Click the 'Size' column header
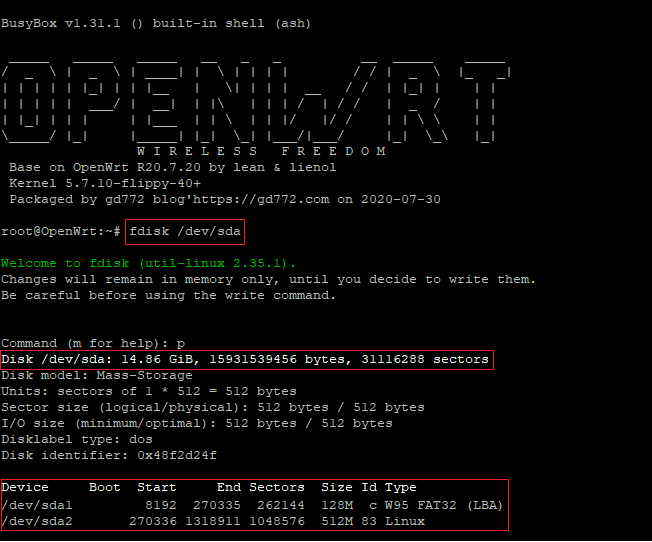Viewport: 652px width, 542px height. 337,487
